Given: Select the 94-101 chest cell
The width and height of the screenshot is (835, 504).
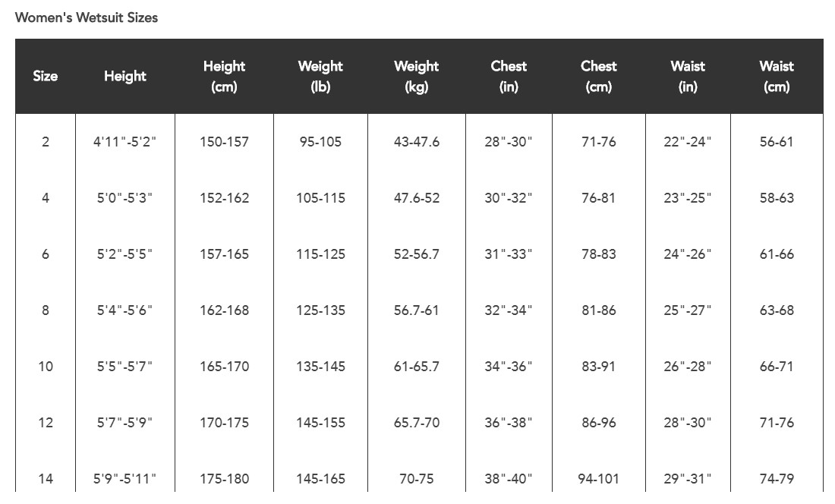Looking at the screenshot, I should [x=599, y=479].
